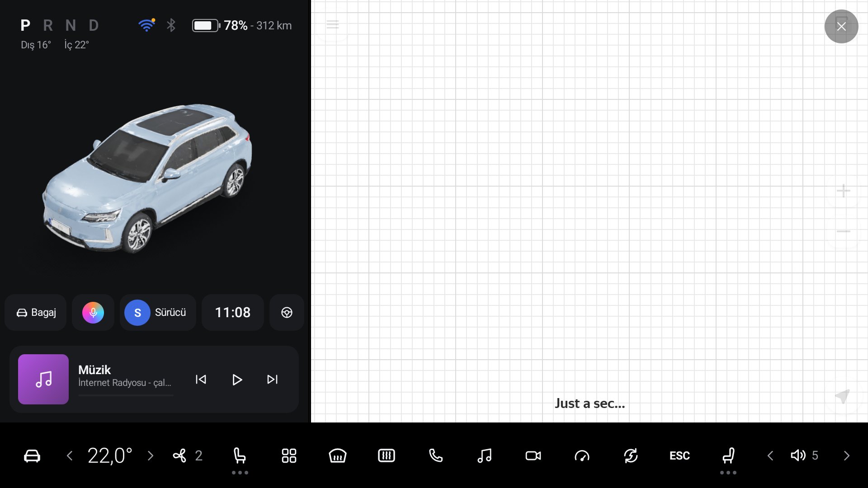The width and height of the screenshot is (868, 488).
Task: Select the R reverse gear
Action: tap(47, 25)
